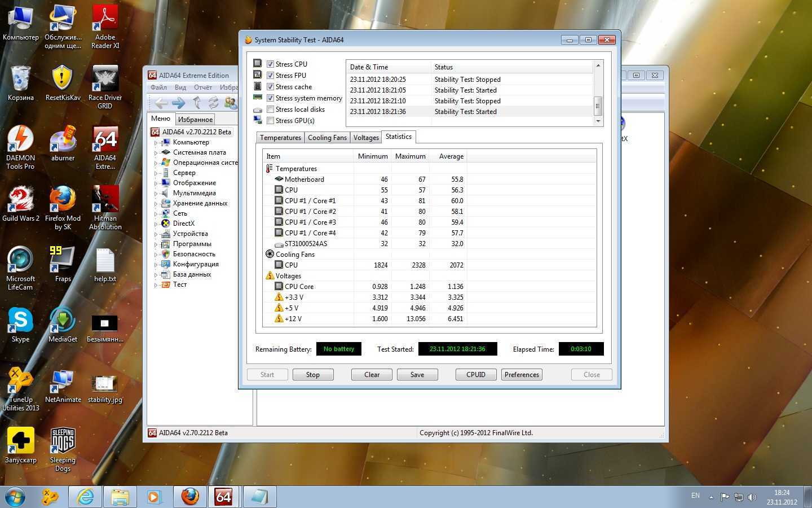Click the Forward arrow in the AIDA64 toolbar
The image size is (812, 508).
point(178,103)
